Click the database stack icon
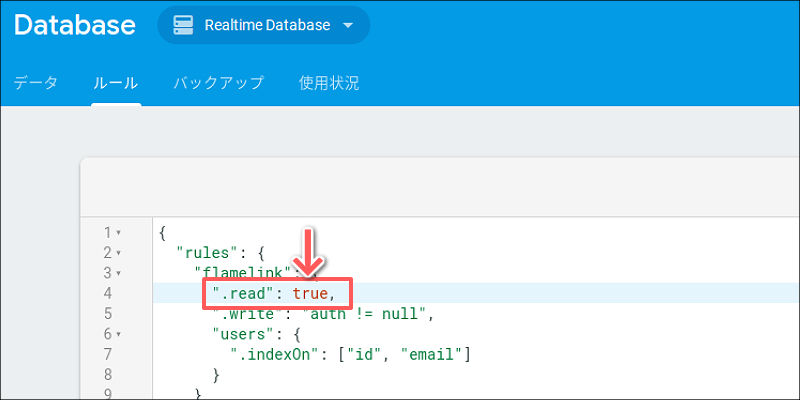The width and height of the screenshot is (800, 400). click(x=183, y=25)
